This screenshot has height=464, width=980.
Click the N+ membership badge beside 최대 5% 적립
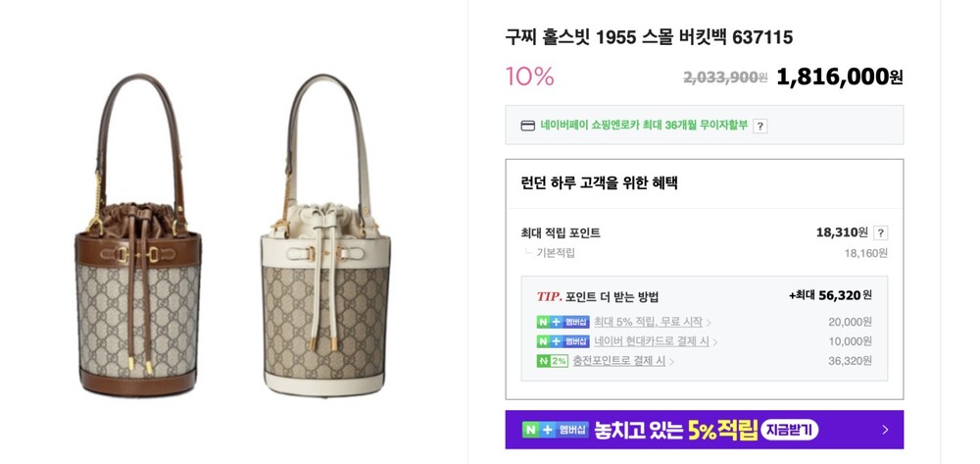pyautogui.click(x=563, y=322)
